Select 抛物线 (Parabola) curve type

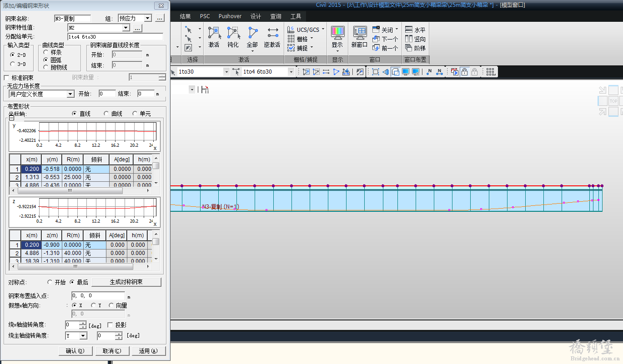click(46, 67)
